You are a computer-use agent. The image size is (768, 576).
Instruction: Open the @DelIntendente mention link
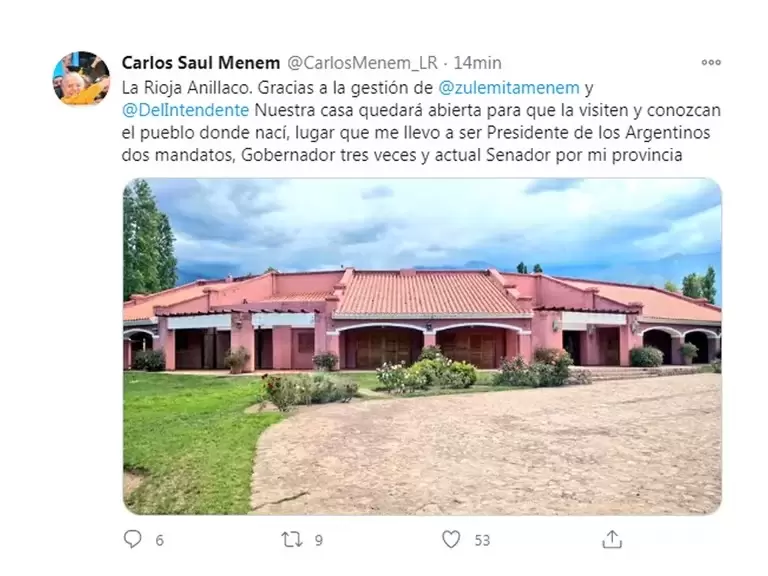186,110
